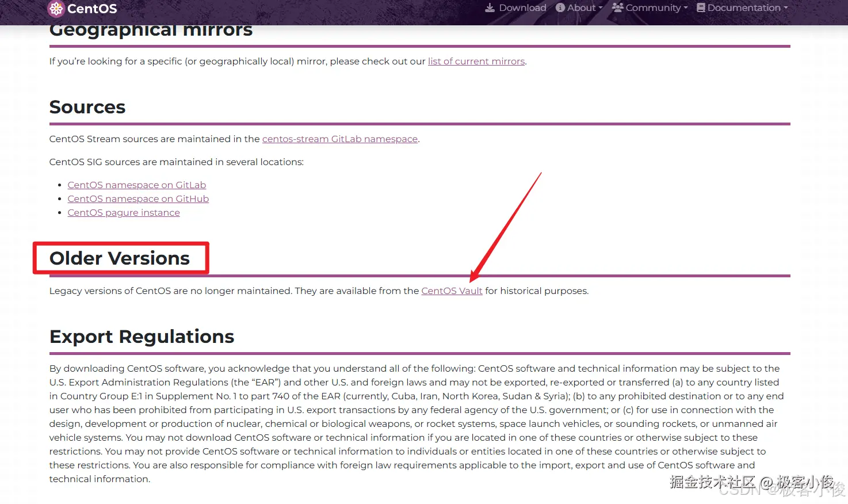Open the Download nav item

516,7
